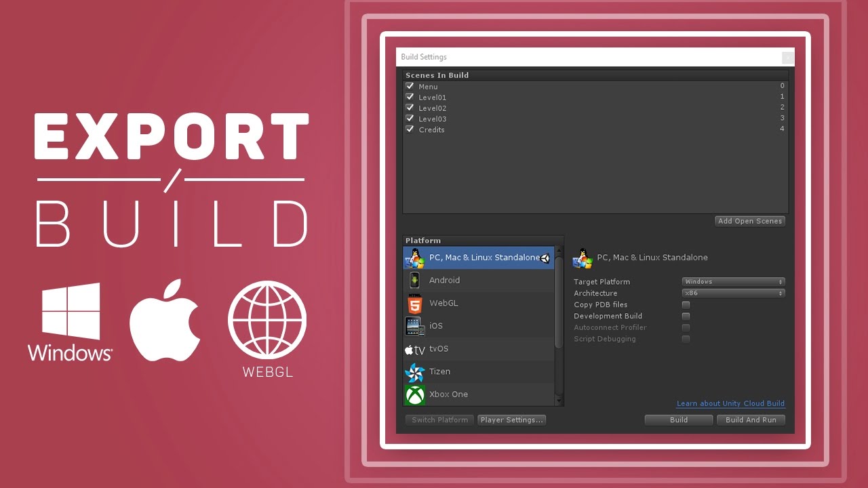868x488 pixels.
Task: Open the Learn about Unity Cloud Build link
Action: click(x=730, y=403)
